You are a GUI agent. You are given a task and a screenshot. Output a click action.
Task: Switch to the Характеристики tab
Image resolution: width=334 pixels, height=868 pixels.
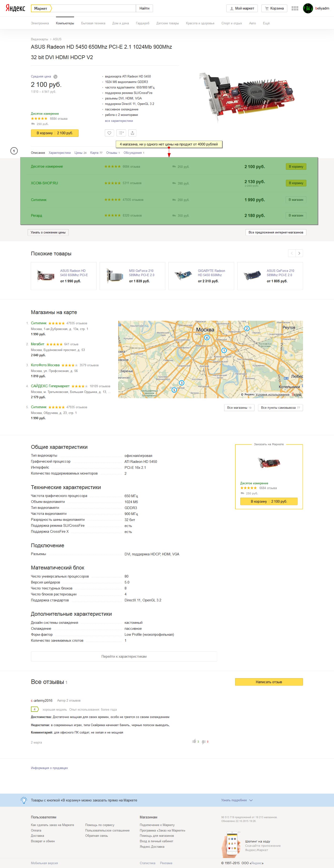[60, 153]
